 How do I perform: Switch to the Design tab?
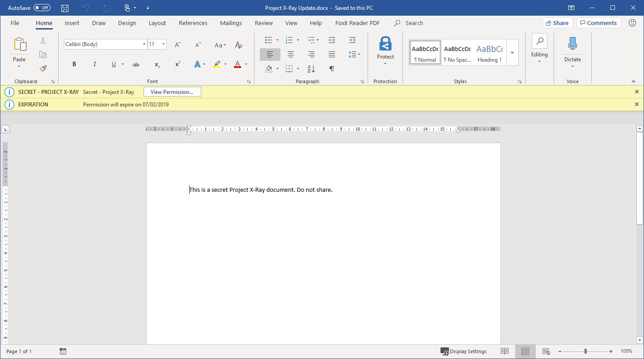[127, 23]
